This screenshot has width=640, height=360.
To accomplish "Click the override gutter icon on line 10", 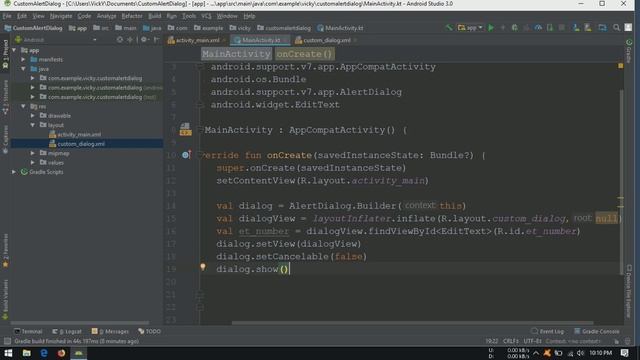I will click(186, 155).
